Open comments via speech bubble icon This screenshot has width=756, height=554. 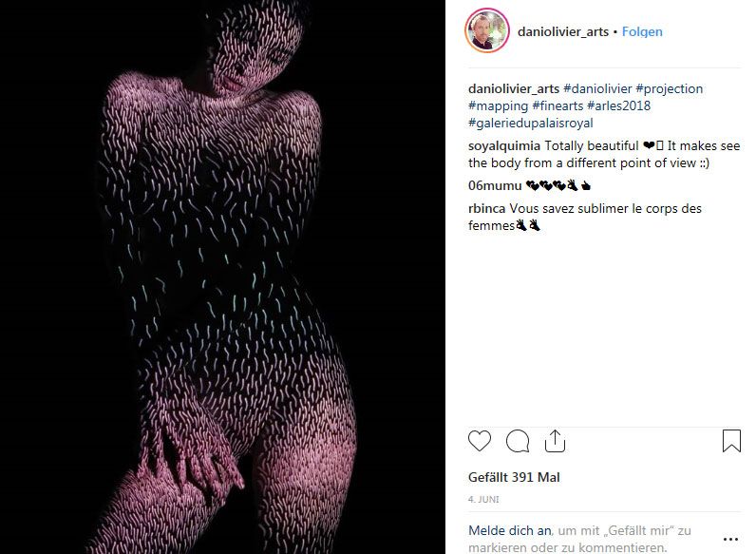pos(518,441)
